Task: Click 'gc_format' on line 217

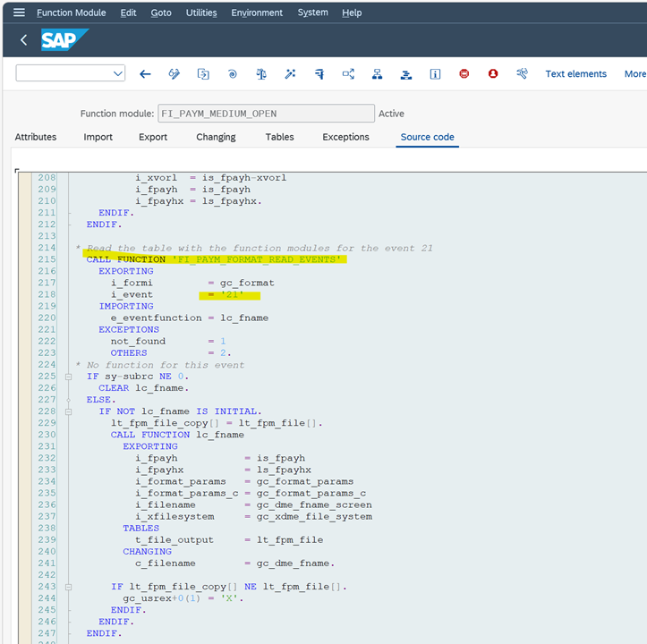Action: coord(247,283)
